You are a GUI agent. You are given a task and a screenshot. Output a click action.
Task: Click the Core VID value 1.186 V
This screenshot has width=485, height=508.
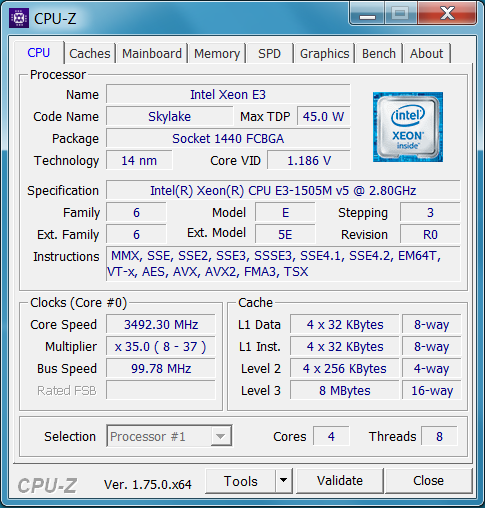309,160
